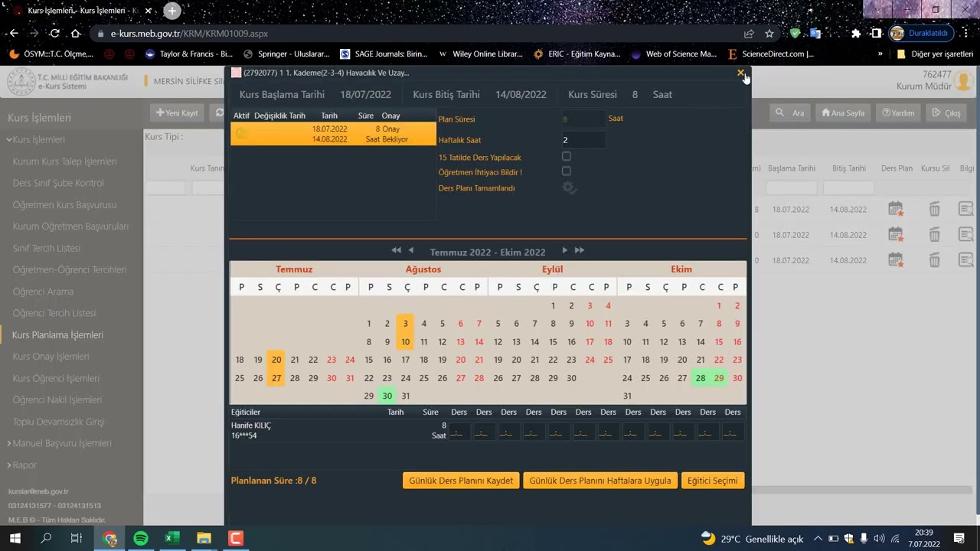Click the Eğitici Seçimi button

713,481
